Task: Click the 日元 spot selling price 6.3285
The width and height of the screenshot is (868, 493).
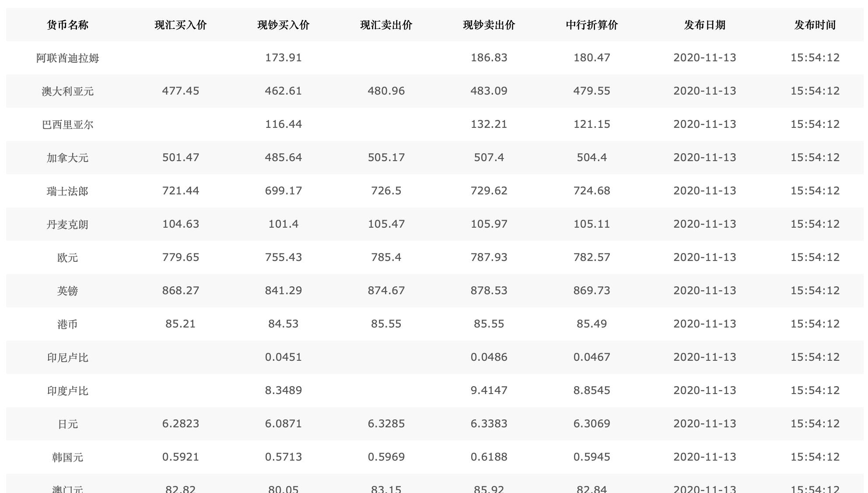Action: 386,424
